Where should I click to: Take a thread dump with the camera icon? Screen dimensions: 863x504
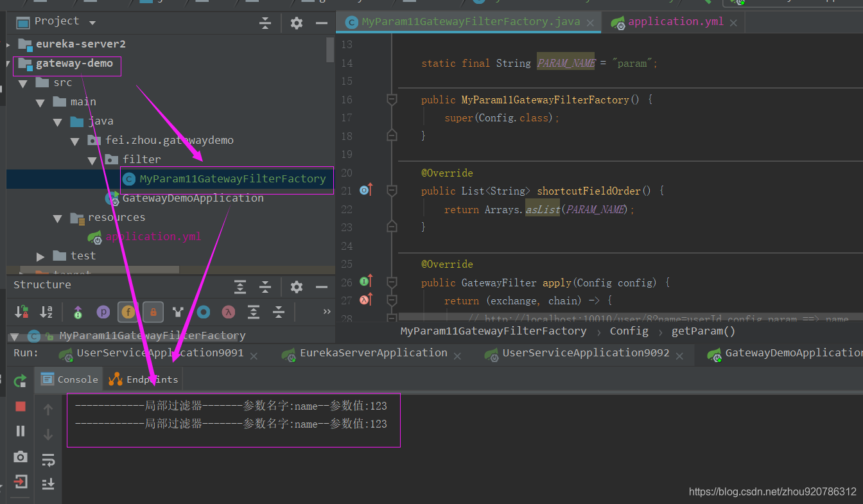(21, 456)
